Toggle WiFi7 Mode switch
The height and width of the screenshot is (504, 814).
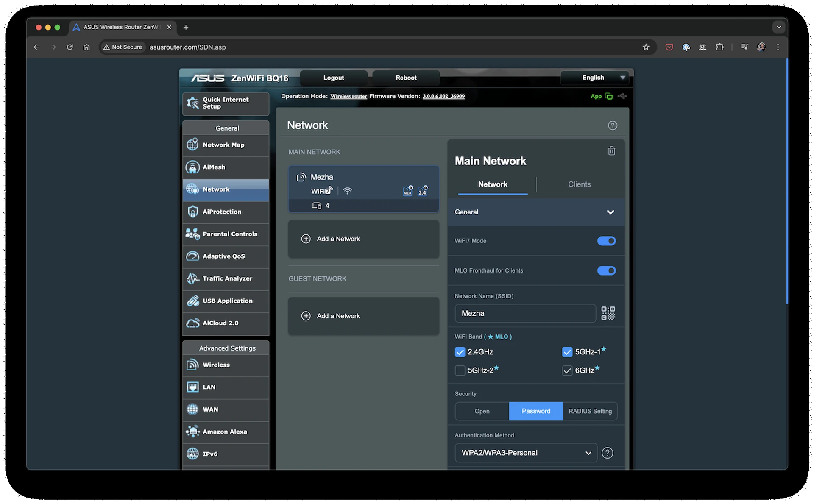tap(606, 241)
